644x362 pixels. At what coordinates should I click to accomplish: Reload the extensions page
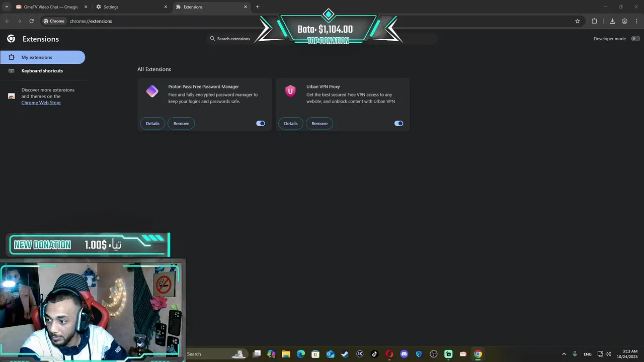pos(31,21)
